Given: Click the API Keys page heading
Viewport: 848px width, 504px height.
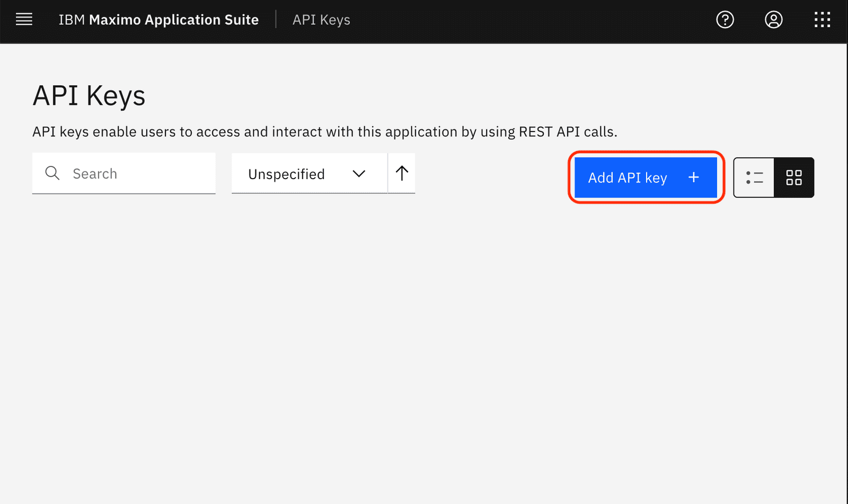Looking at the screenshot, I should click(89, 96).
